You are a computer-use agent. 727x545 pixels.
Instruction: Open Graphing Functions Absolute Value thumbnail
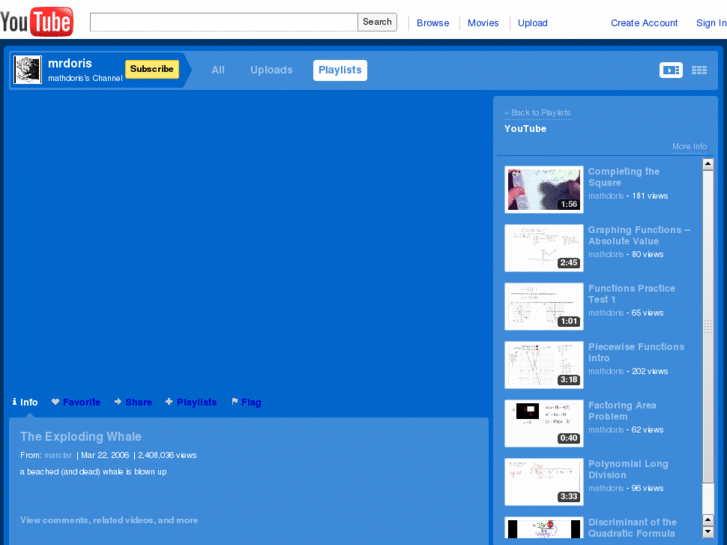point(544,248)
